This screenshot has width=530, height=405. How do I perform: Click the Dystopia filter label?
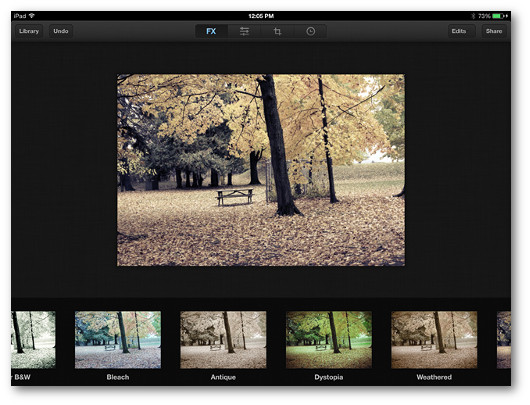pos(329,377)
